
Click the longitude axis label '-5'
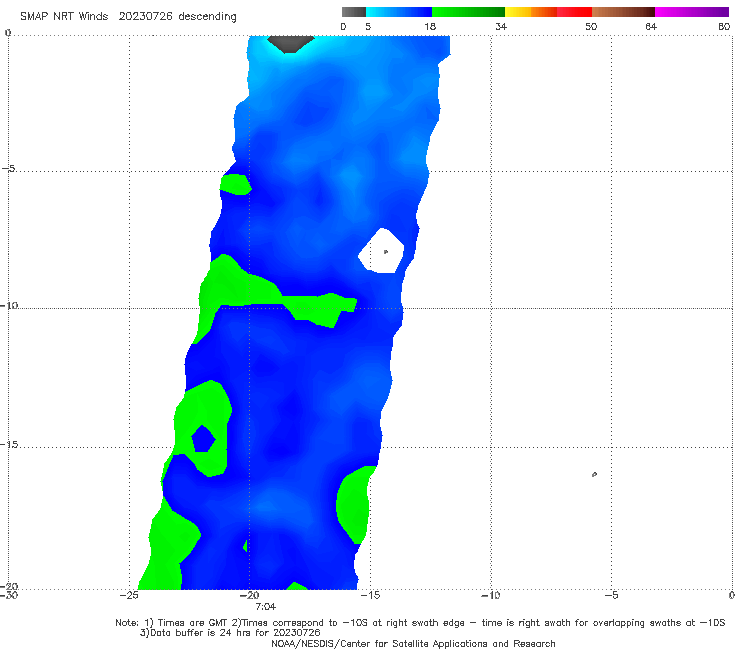pos(611,595)
